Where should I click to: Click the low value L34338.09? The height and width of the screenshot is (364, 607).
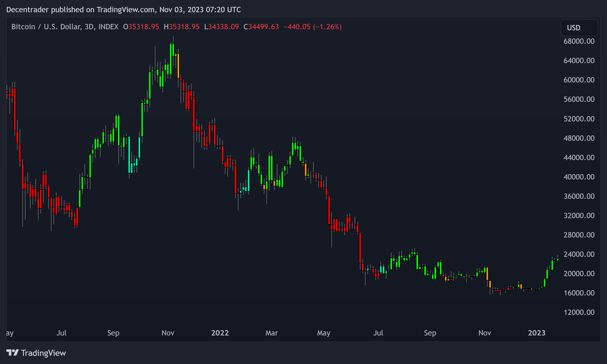(x=221, y=27)
